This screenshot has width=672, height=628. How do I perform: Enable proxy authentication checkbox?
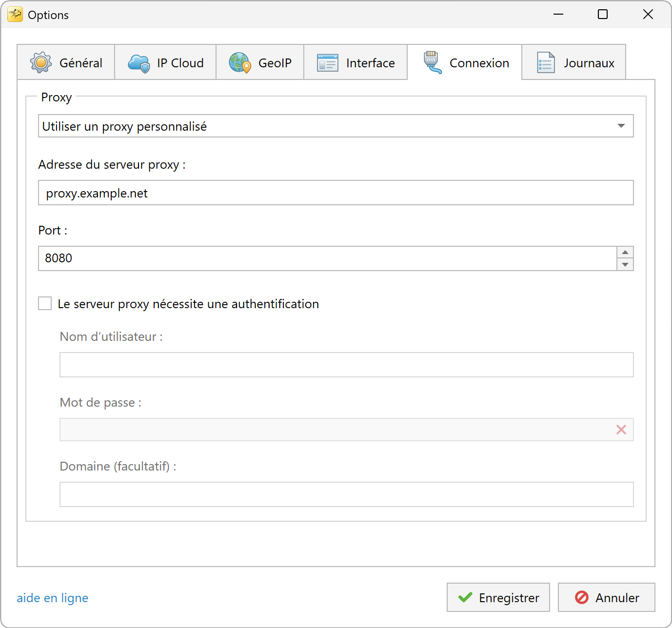point(45,303)
